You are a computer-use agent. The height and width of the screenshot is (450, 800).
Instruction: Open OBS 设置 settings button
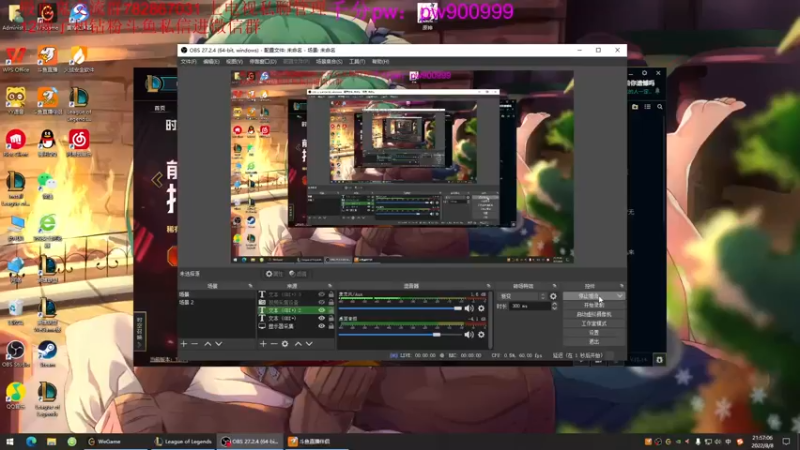point(594,333)
